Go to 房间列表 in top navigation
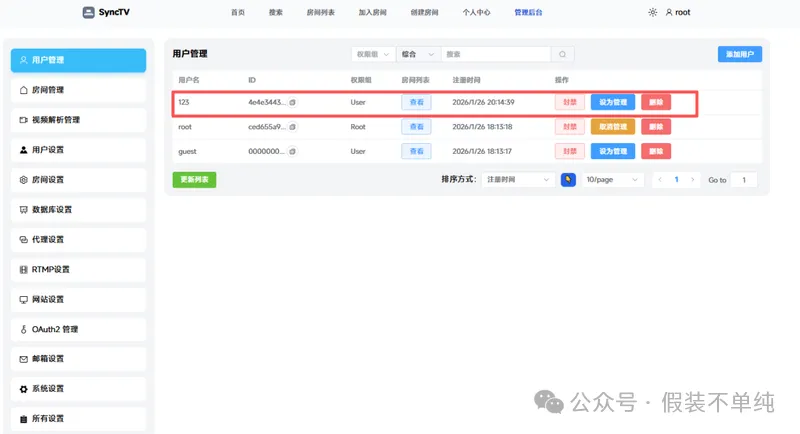The width and height of the screenshot is (800, 434). (320, 12)
